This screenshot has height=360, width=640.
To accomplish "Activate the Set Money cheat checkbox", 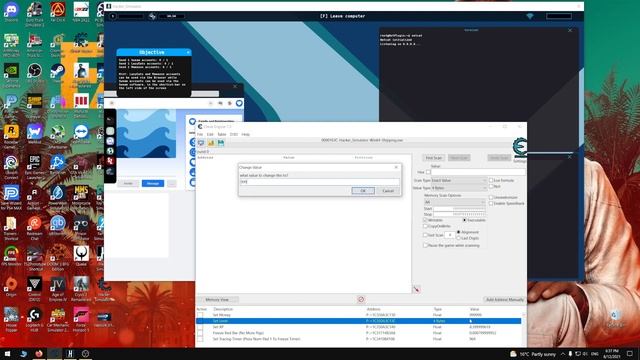I will pyautogui.click(x=200, y=315).
